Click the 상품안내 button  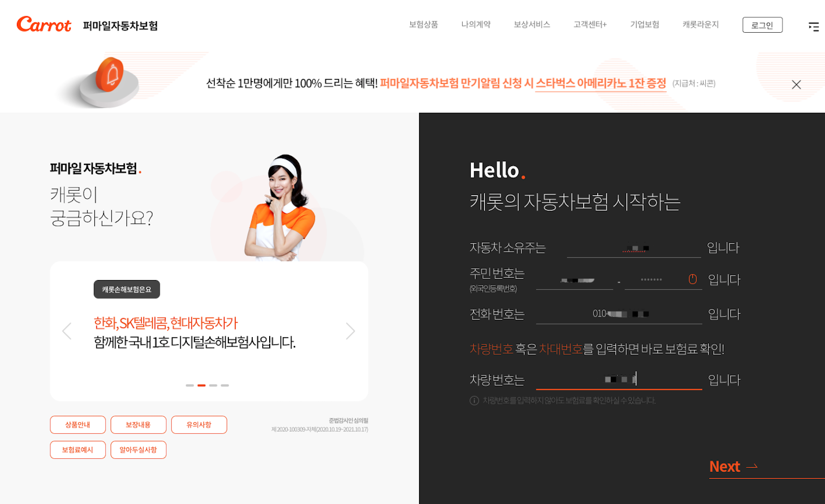(x=77, y=424)
